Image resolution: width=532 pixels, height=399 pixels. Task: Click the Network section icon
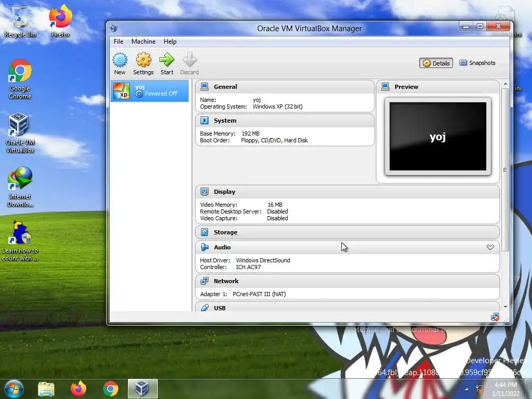pyautogui.click(x=204, y=281)
